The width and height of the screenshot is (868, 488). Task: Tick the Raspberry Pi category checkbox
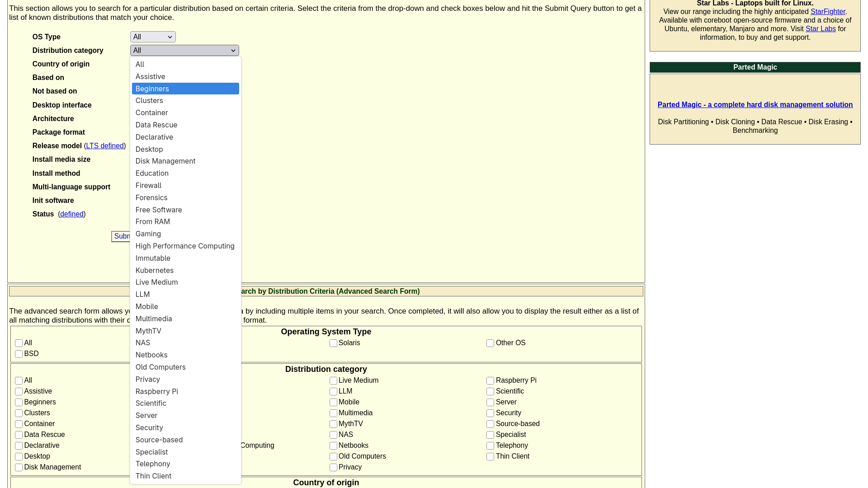(490, 380)
